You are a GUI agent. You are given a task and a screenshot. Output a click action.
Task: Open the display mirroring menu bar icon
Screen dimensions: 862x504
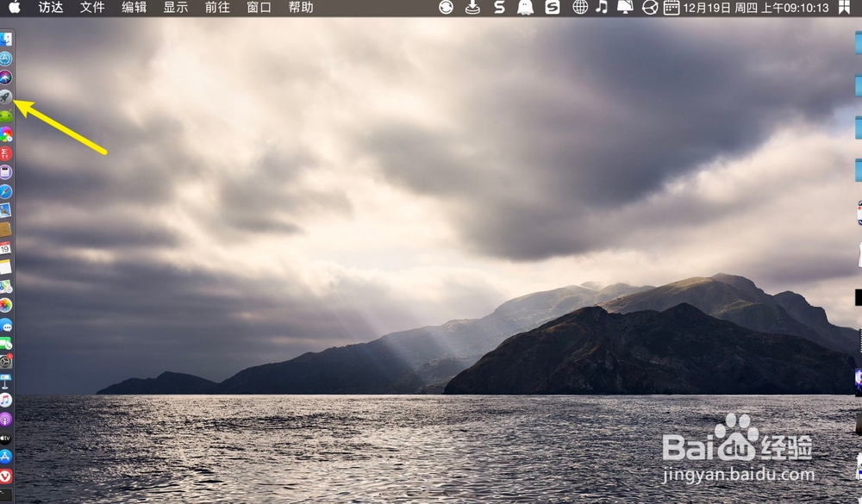pos(625,7)
